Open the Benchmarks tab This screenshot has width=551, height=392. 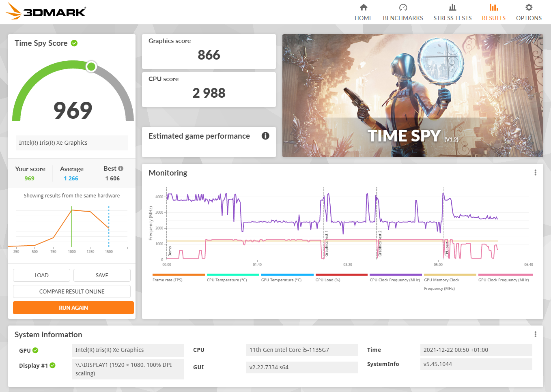tap(403, 12)
